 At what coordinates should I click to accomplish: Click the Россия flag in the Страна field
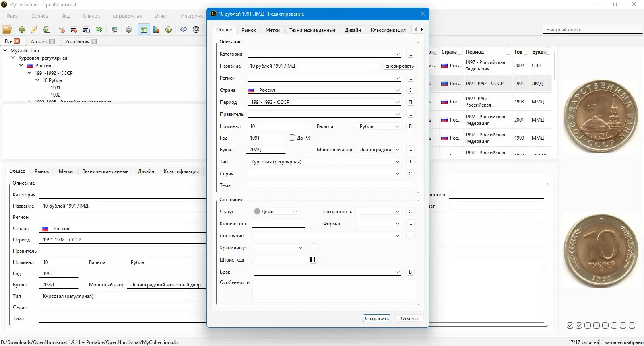[x=251, y=90]
